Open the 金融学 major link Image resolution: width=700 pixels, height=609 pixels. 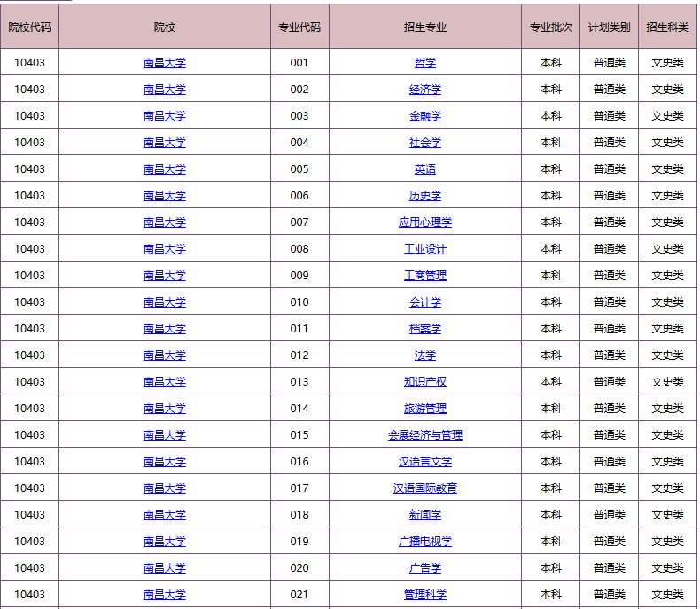pos(425,116)
